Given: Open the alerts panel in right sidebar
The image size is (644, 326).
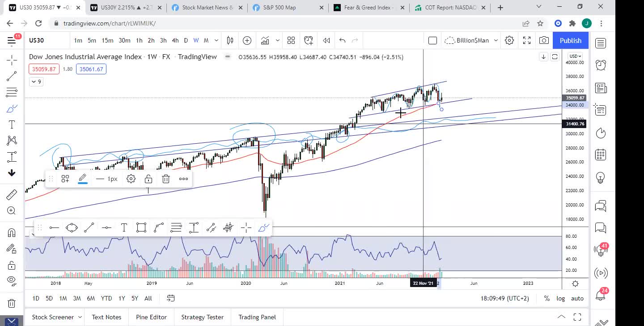Looking at the screenshot, I should tap(601, 65).
